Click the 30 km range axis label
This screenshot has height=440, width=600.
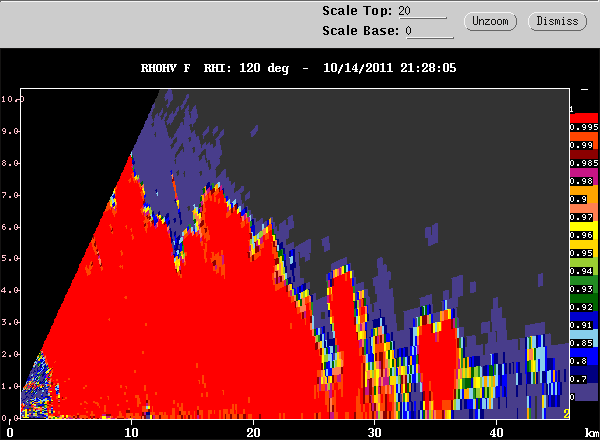click(375, 433)
